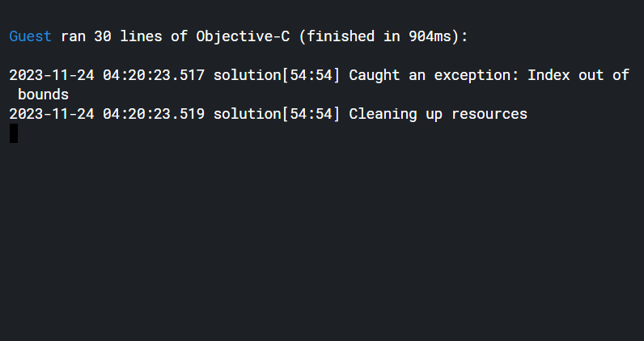Viewport: 644px width, 341px height.
Task: Click the black terminal cursor block
Action: (14, 133)
